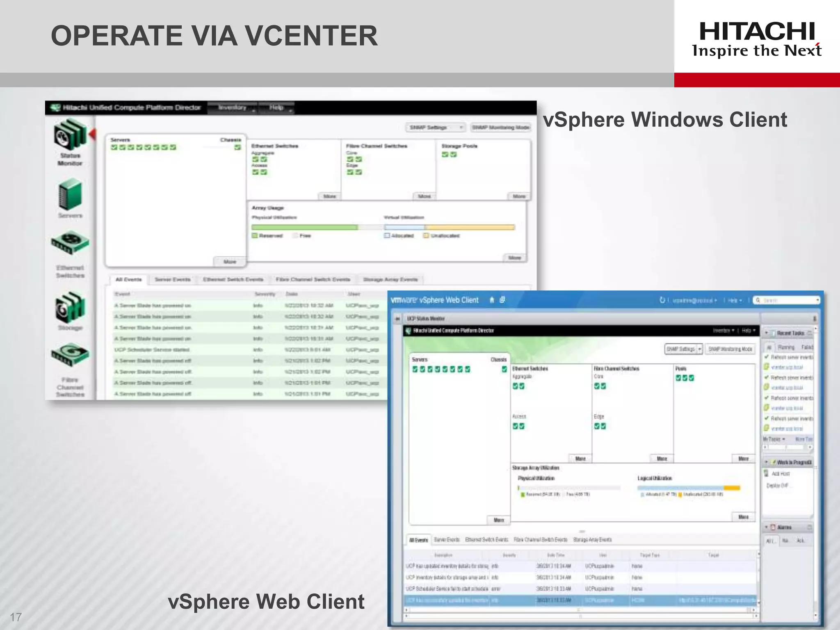Open Inventory menu in Windows Client

point(233,108)
